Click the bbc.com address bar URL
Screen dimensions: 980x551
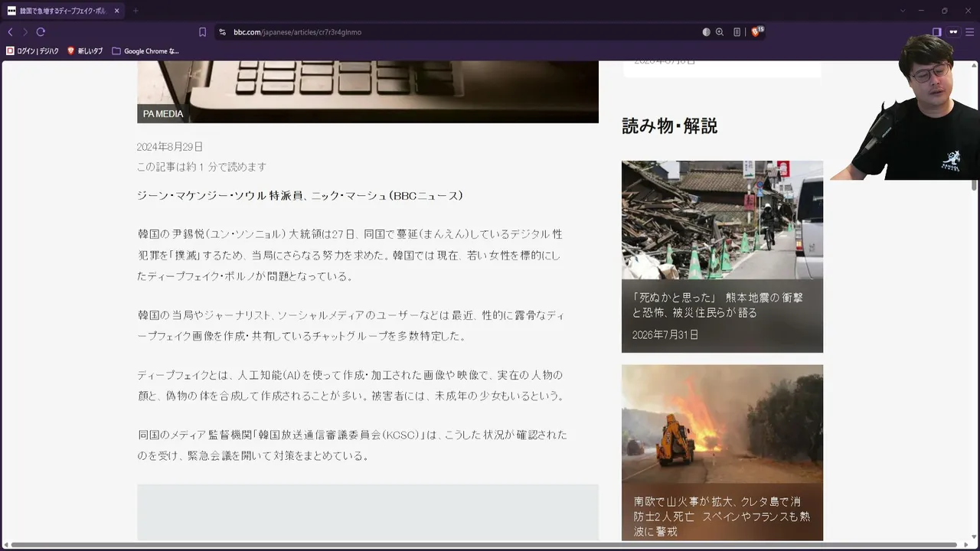click(x=297, y=32)
